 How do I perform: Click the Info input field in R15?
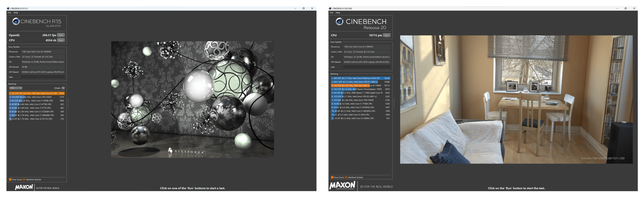[43, 77]
